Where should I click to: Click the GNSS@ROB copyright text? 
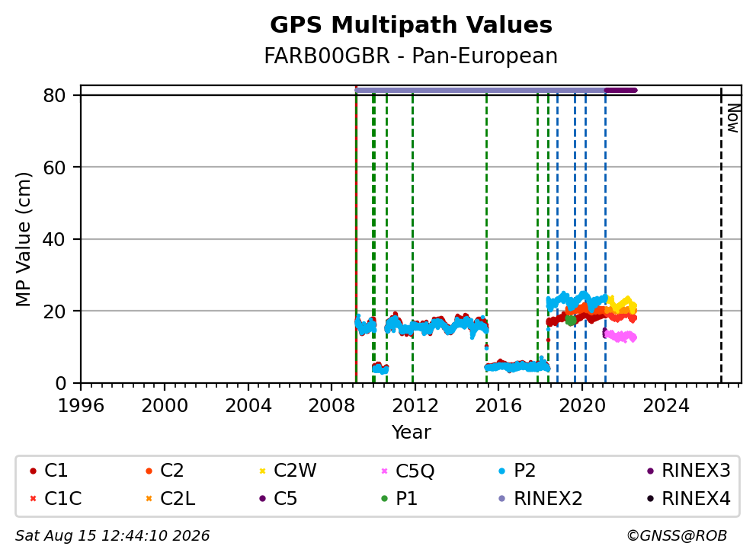coord(677,536)
